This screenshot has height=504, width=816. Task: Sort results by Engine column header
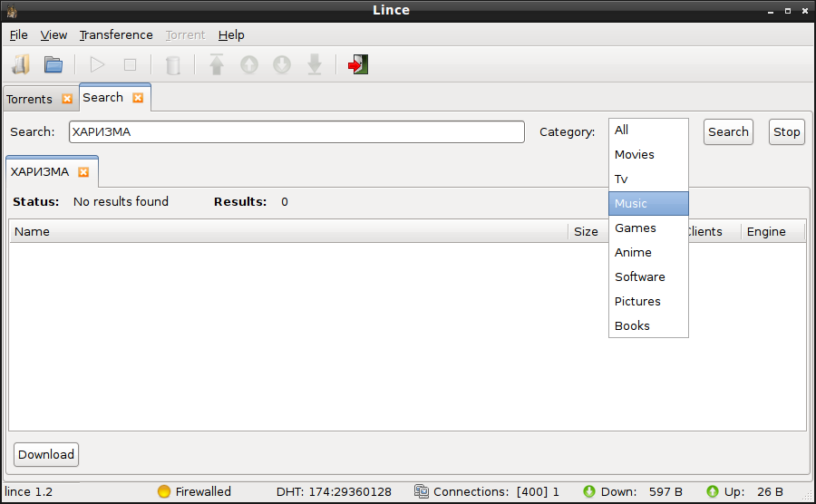tap(772, 231)
